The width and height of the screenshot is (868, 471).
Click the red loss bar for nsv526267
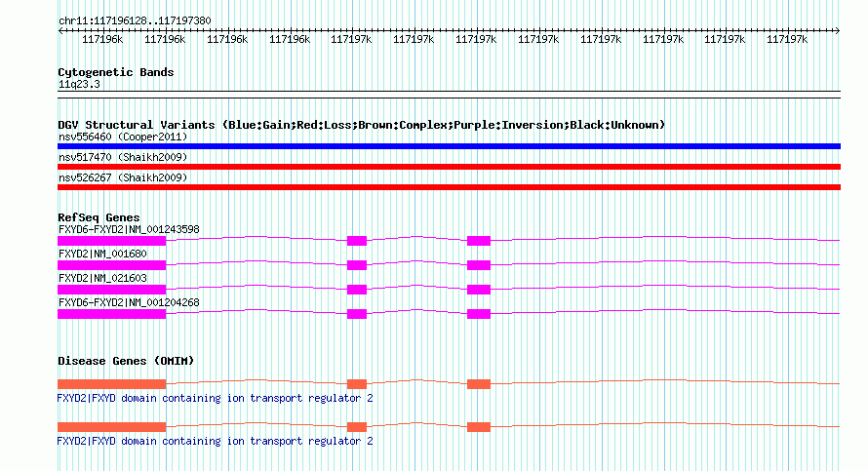(449, 187)
